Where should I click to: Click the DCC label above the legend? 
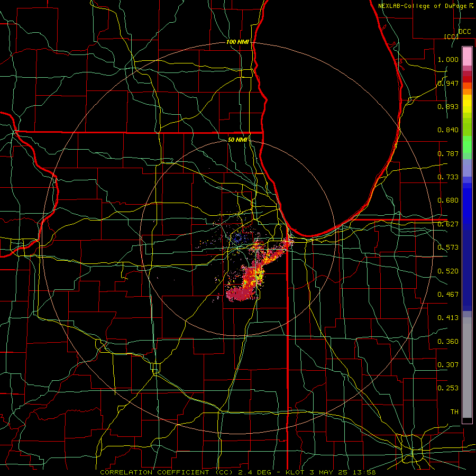464,32
